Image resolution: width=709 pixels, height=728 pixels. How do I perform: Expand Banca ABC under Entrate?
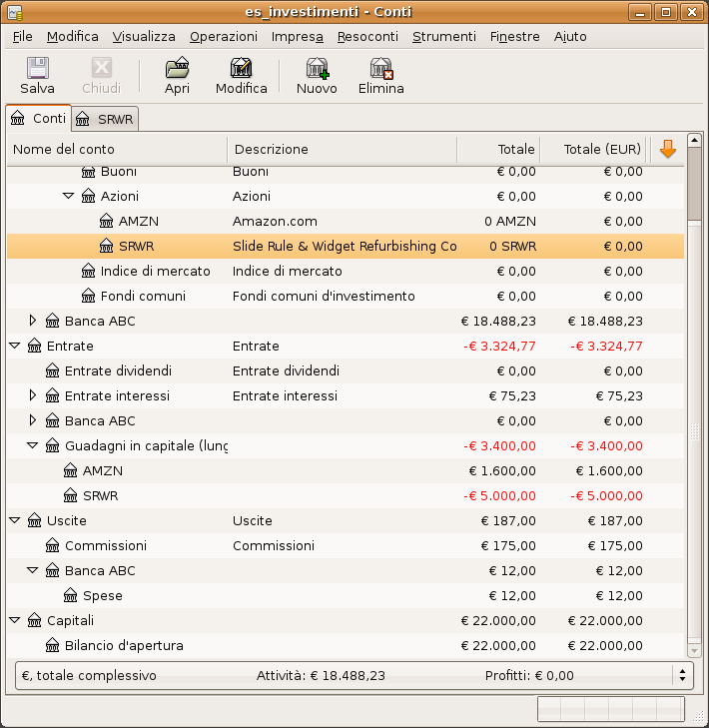[x=33, y=420]
